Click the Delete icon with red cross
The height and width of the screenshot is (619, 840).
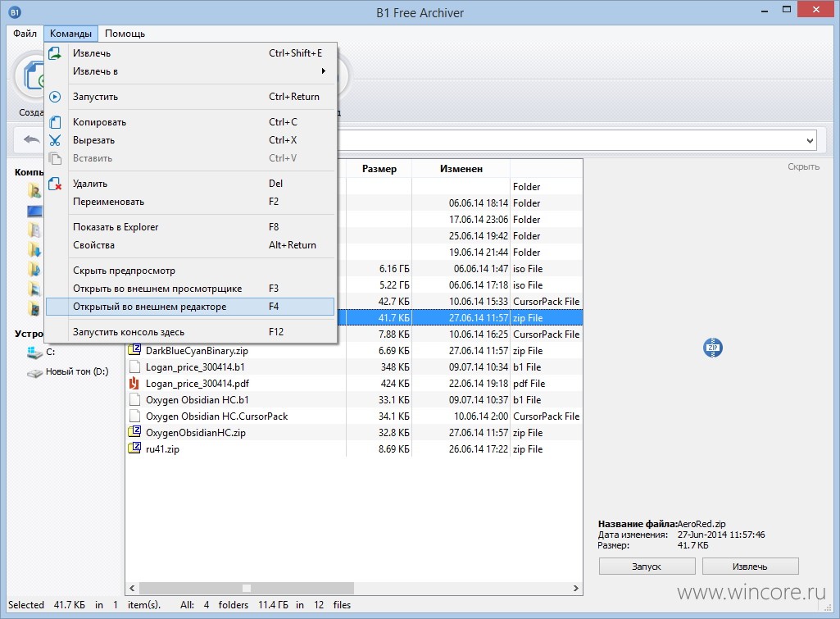(x=55, y=184)
